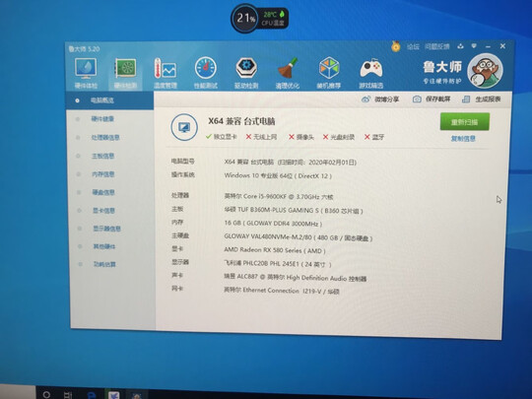This screenshot has width=532, height=399.
Task: Click the desktop computer monitor circle icon
Action: [x=184, y=127]
